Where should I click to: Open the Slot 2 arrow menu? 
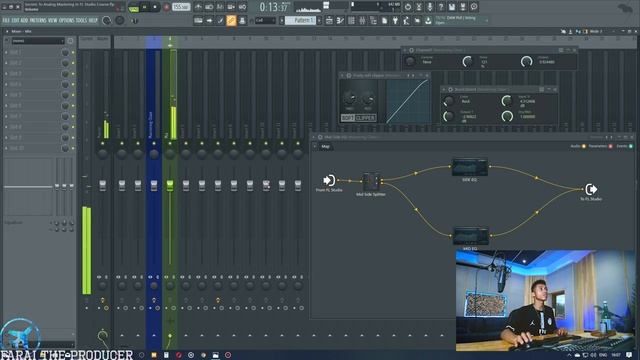pos(6,63)
